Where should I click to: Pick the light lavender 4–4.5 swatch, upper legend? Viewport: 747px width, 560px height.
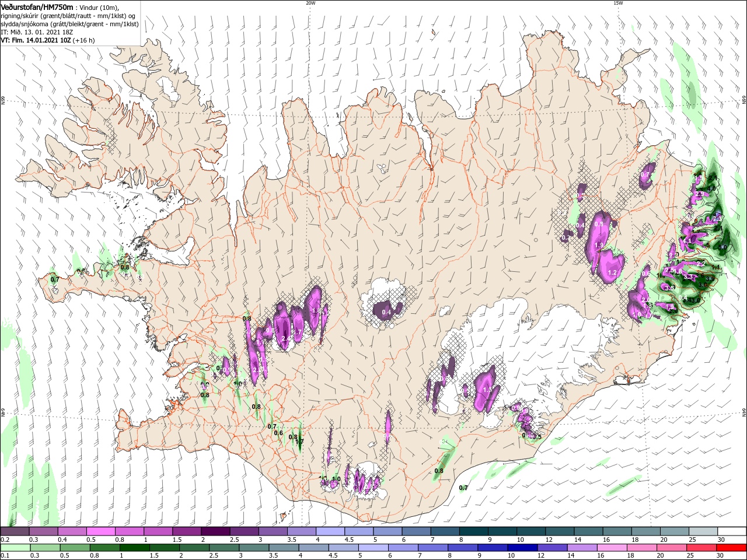(330, 531)
